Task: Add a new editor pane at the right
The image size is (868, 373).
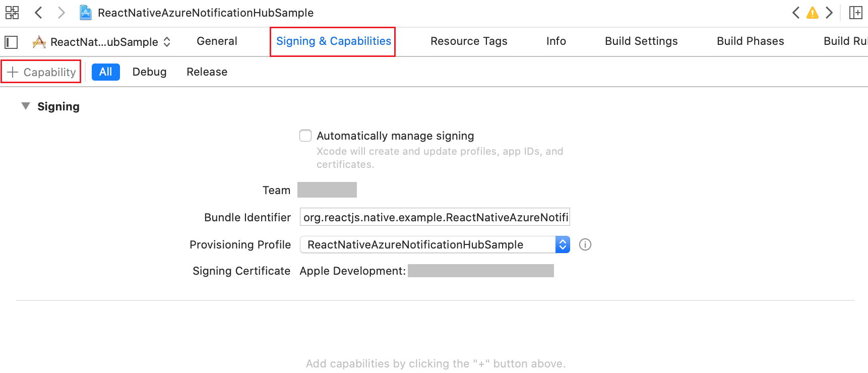Action: 856,13
